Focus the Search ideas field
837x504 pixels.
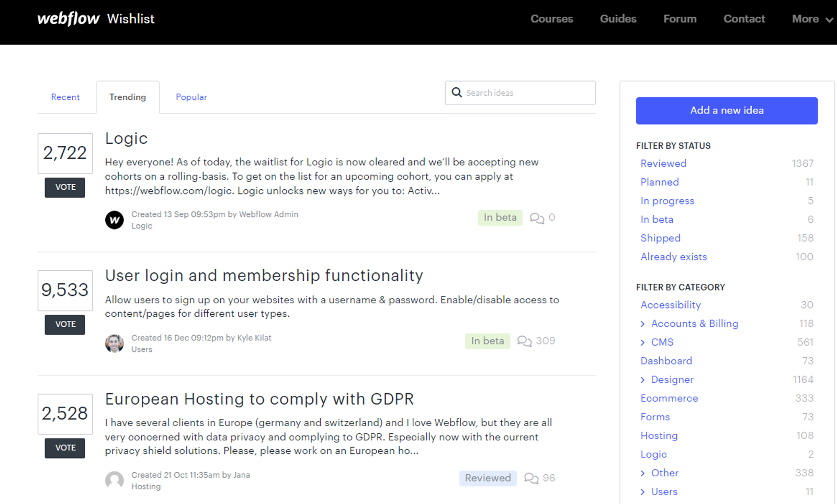tap(520, 93)
